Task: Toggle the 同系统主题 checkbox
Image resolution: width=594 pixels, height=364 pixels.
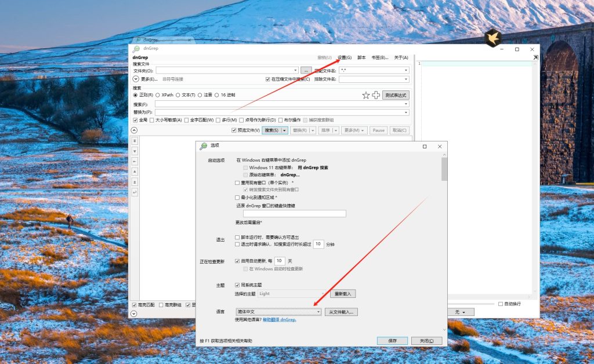Action: pyautogui.click(x=237, y=285)
